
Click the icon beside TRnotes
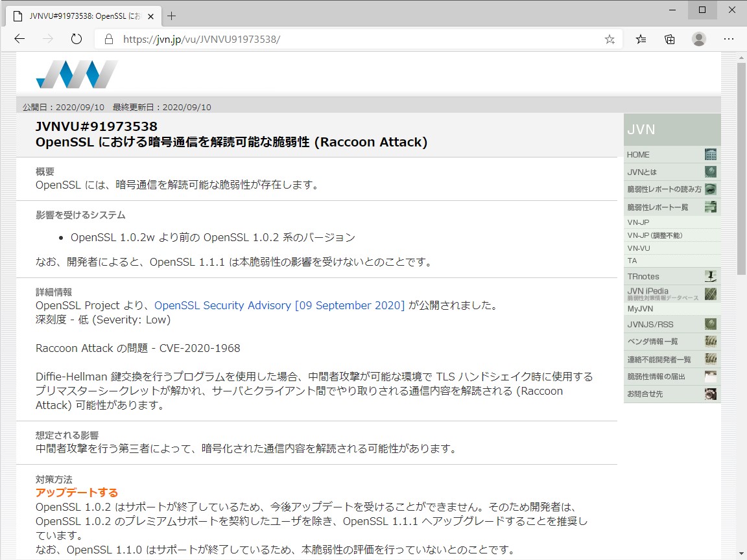tap(710, 276)
